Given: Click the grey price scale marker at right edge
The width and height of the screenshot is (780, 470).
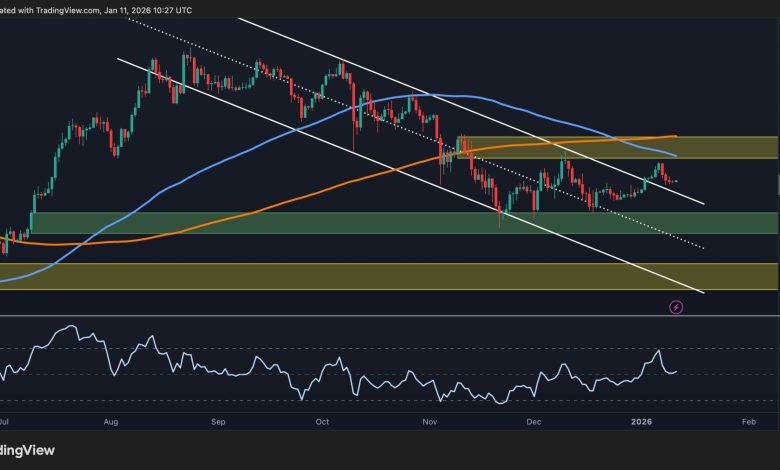Looking at the screenshot, I should tap(777, 184).
